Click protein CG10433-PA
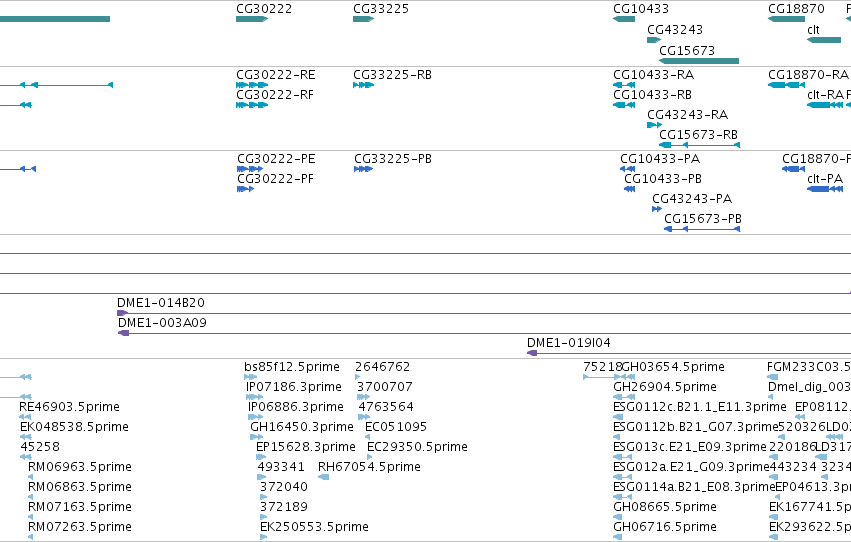The image size is (851, 542). (660, 159)
